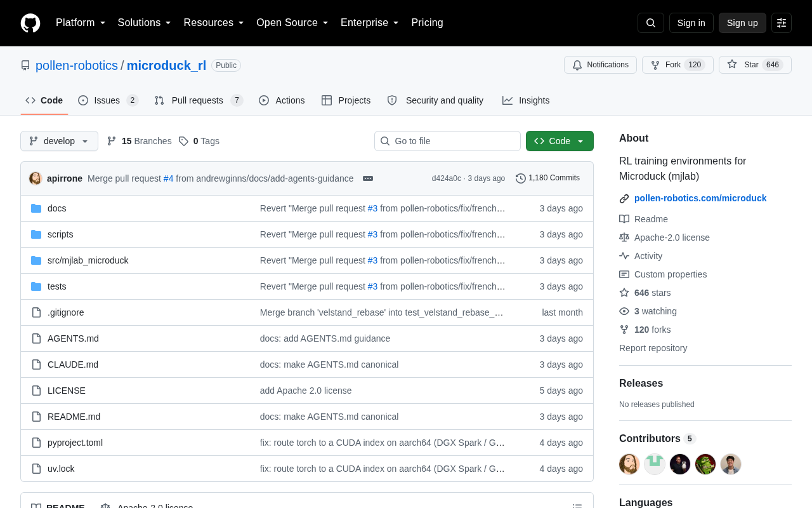Expand the green Code dropdown button
This screenshot has height=508, width=812.
click(x=560, y=141)
